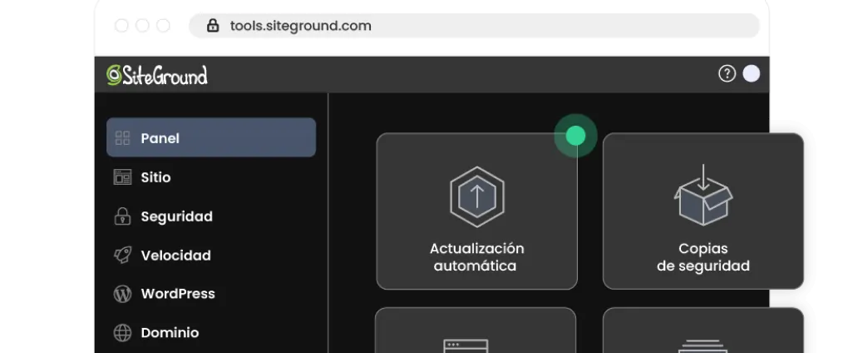This screenshot has width=868, height=353.
Task: Click the Sitio layout icon
Action: tap(122, 177)
